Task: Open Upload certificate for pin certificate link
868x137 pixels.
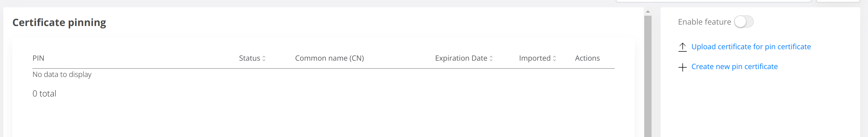Action: (x=751, y=47)
